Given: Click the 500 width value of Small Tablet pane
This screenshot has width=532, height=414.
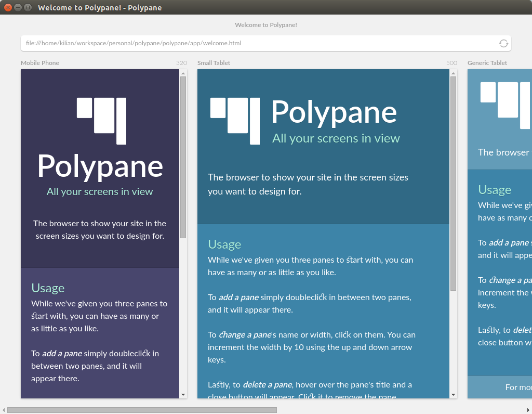Looking at the screenshot, I should click(451, 63).
